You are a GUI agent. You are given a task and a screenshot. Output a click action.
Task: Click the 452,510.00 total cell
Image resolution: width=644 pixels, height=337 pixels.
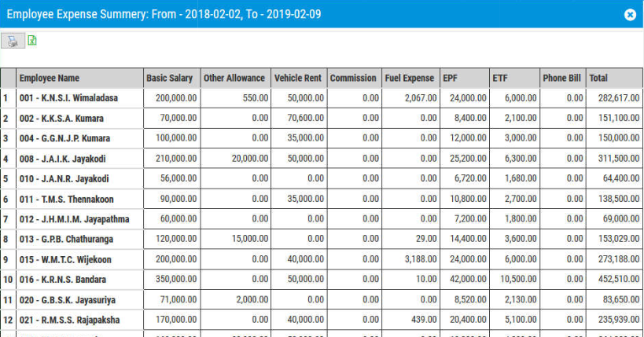coord(613,280)
